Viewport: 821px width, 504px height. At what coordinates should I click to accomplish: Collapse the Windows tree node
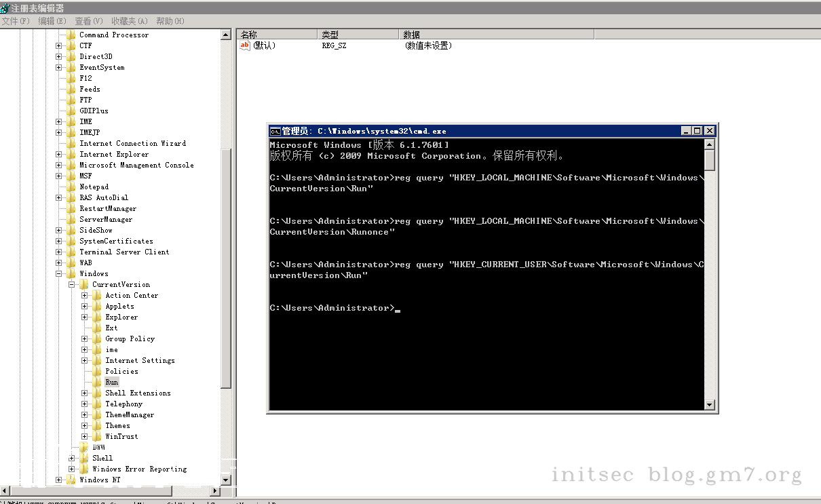click(x=58, y=273)
